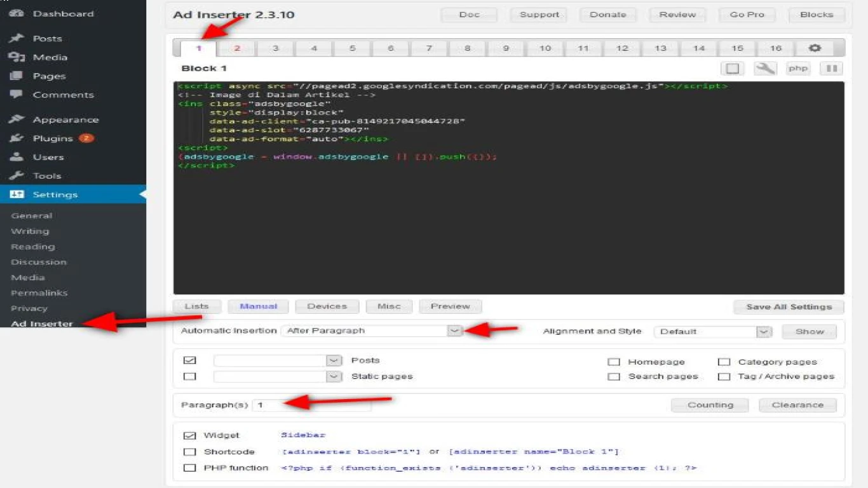Click the Settings sliders icon
The image size is (868, 488).
click(x=17, y=194)
